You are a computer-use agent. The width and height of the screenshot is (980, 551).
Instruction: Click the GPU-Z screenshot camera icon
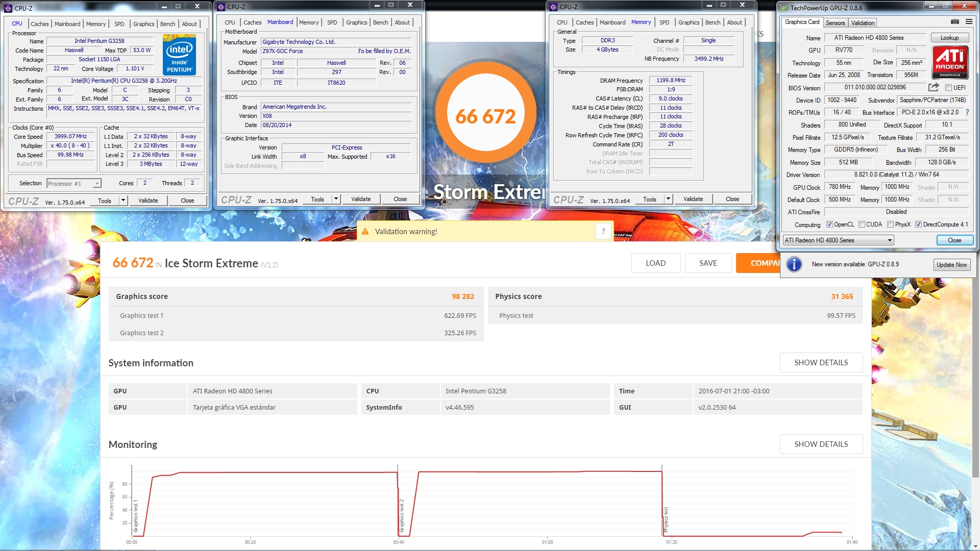click(x=954, y=22)
